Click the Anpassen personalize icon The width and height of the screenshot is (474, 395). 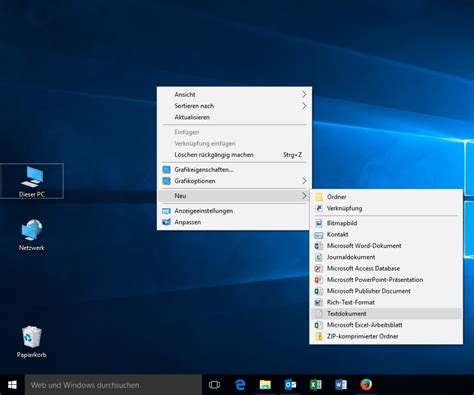click(x=166, y=222)
